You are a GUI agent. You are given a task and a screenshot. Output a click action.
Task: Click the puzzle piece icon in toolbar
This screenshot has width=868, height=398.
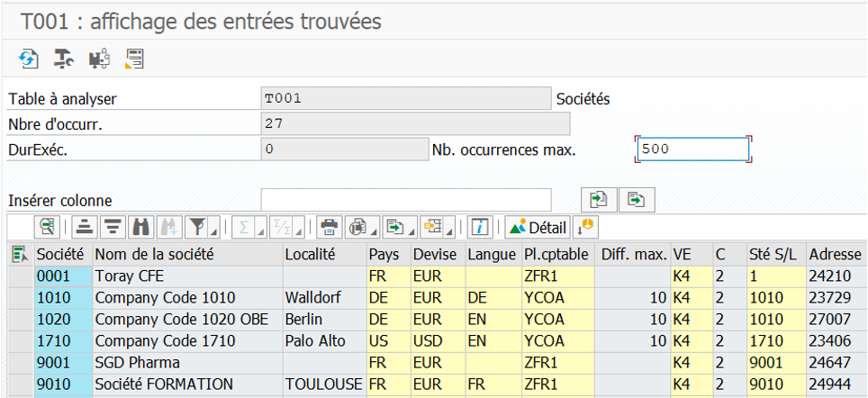[99, 59]
